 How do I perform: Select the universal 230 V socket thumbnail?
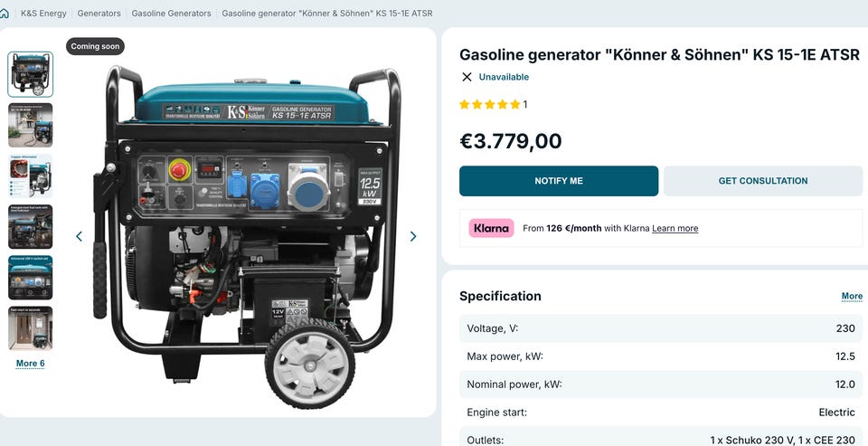pos(31,278)
